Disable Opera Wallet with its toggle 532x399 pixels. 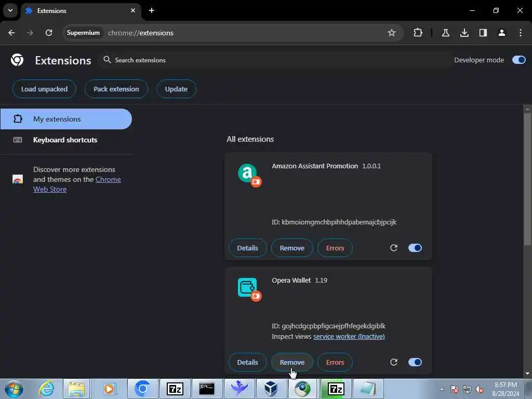[415, 362]
